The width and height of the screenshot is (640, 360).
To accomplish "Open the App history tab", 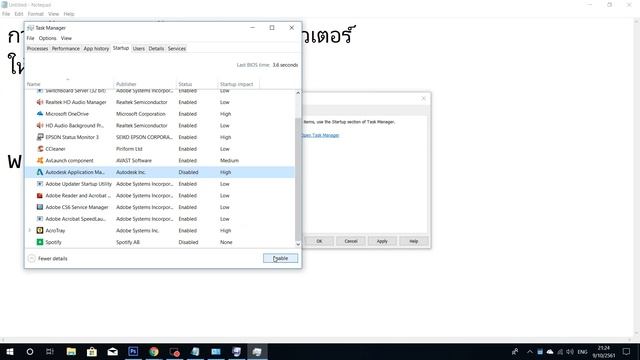I will [x=96, y=49].
